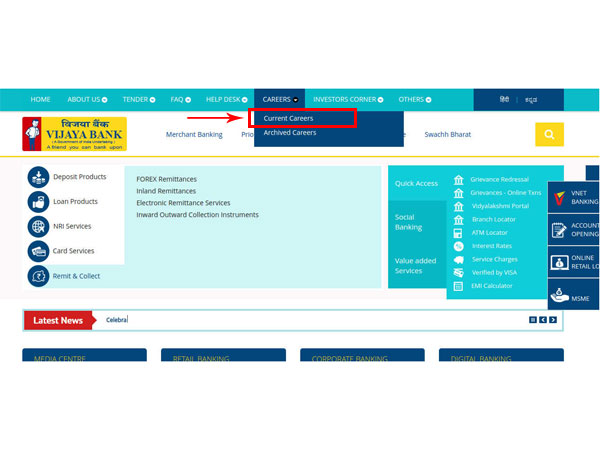
Task: Pause the Latest News ticker
Action: pos(533,320)
